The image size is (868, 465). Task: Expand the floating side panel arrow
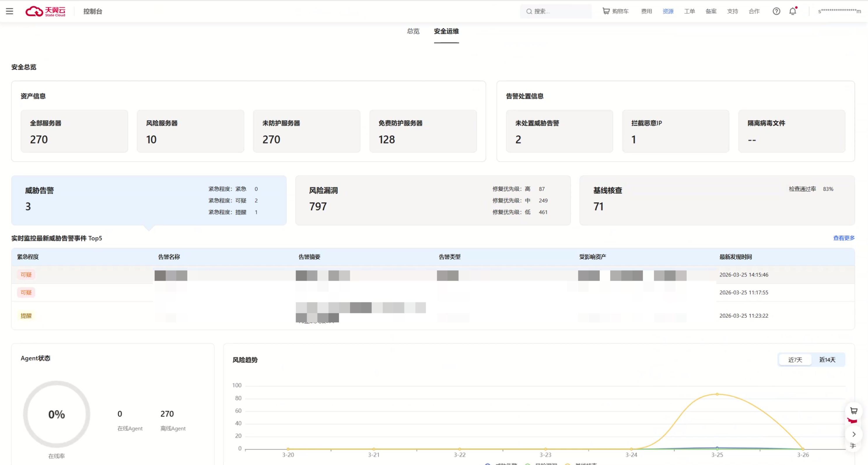point(853,434)
